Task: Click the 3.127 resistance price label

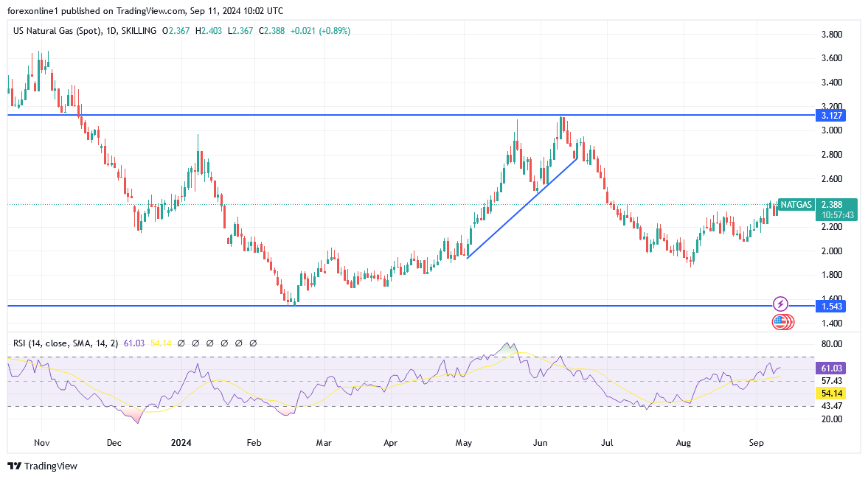Action: 831,115
